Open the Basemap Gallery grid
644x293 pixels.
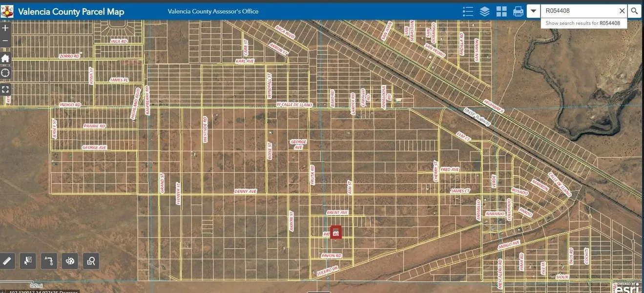click(501, 11)
